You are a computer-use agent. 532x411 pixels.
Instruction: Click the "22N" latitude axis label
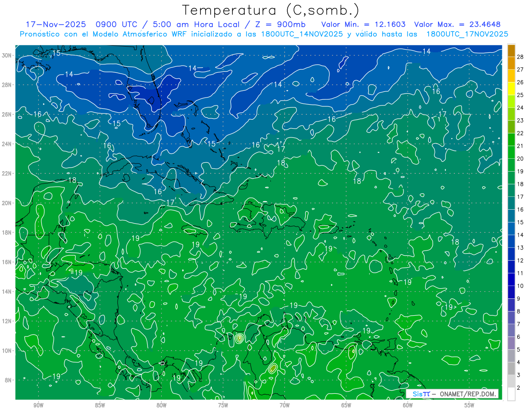pos(8,173)
